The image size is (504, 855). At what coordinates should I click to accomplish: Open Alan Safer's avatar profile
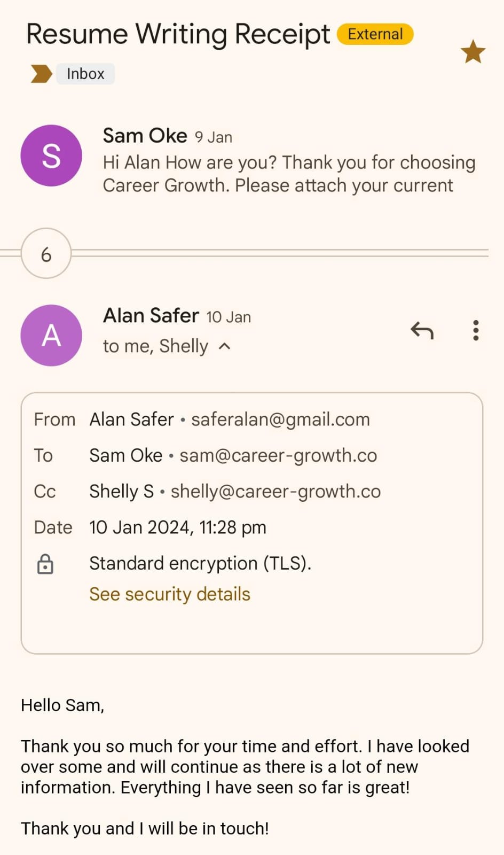51,335
